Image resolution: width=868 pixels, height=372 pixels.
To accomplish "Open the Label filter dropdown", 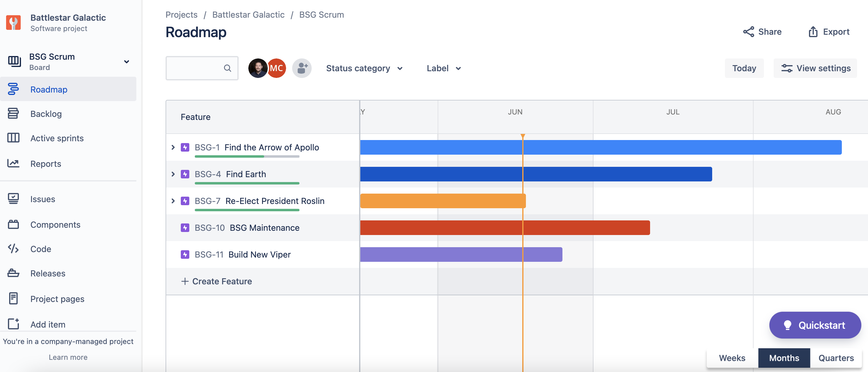I will (444, 68).
